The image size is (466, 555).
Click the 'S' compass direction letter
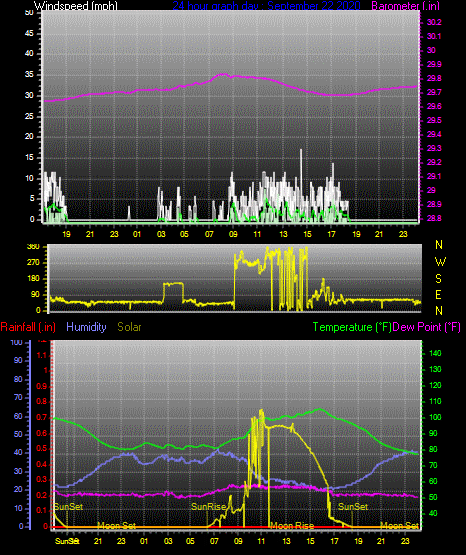(x=438, y=279)
